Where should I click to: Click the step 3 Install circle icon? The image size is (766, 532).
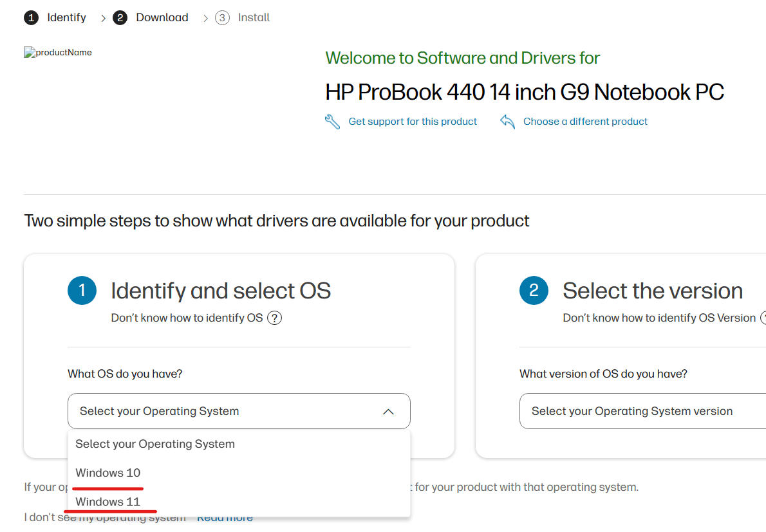pyautogui.click(x=222, y=18)
